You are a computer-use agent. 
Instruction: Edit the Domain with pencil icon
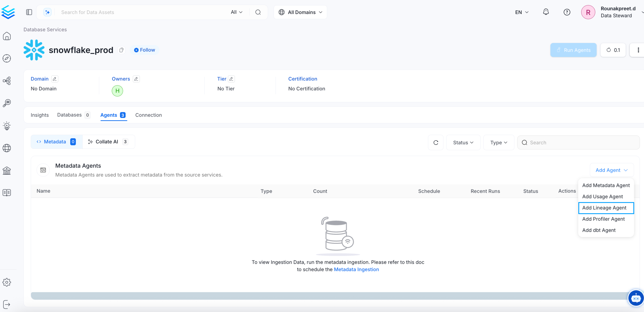[x=54, y=79]
